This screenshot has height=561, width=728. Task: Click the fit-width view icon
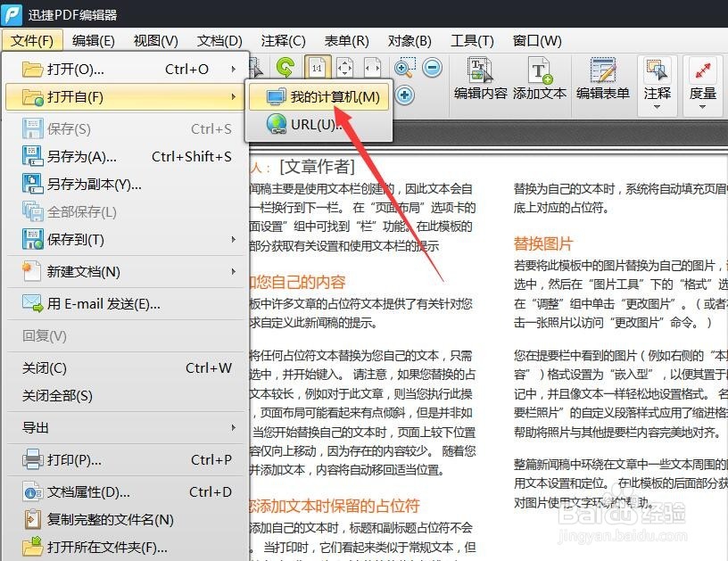[x=374, y=66]
